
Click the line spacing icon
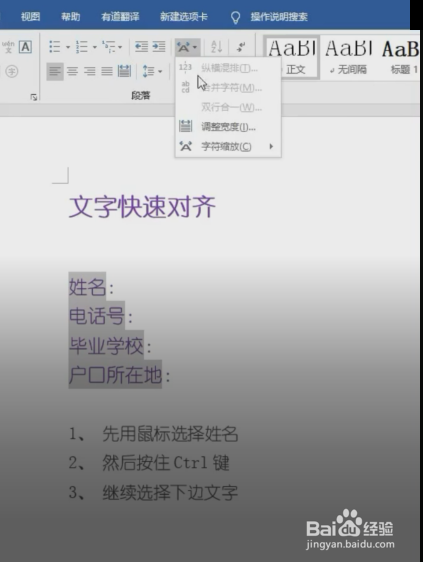pos(148,71)
